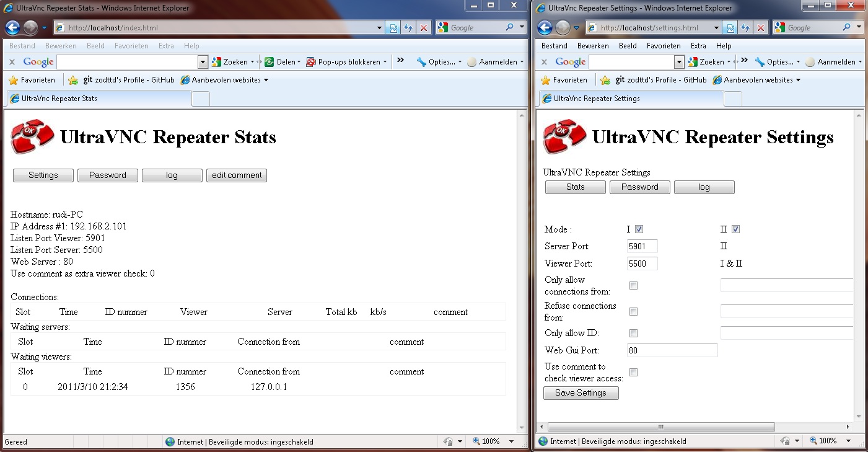
Task: Select UltraVnc Repeater Stats tab
Action: pos(99,99)
